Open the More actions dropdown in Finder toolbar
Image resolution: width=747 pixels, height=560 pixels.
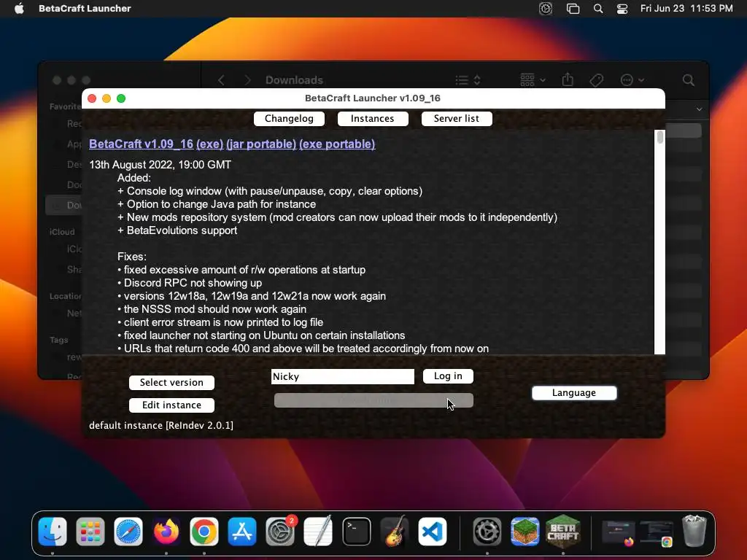point(632,80)
